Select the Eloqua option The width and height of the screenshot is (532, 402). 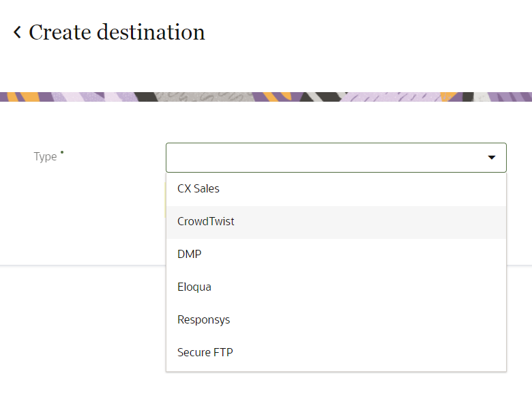pyautogui.click(x=194, y=287)
